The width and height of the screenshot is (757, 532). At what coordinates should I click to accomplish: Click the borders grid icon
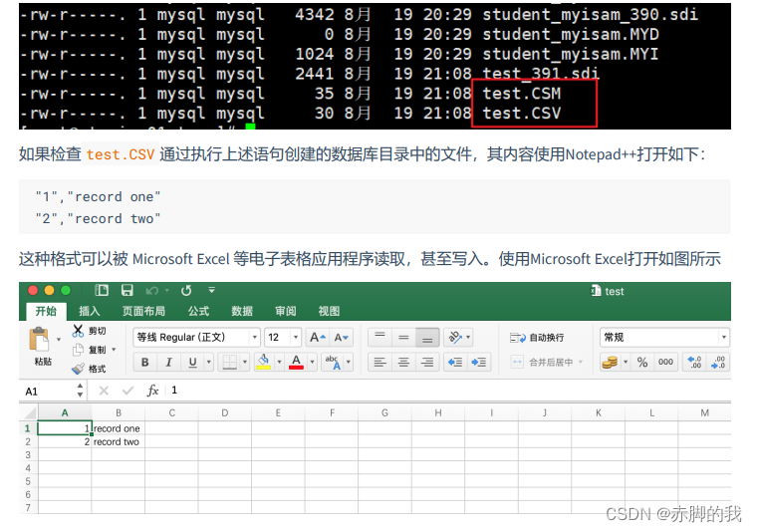coord(229,362)
